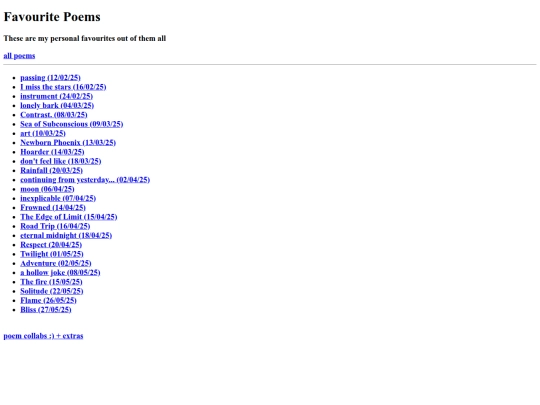Open poem 'passing (12/02/25)'
540x405 pixels.
click(x=50, y=77)
